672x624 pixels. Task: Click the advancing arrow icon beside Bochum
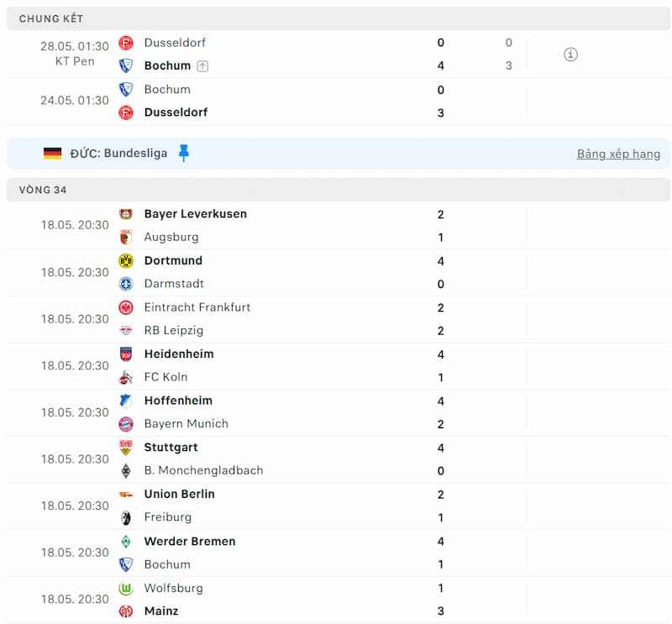202,66
